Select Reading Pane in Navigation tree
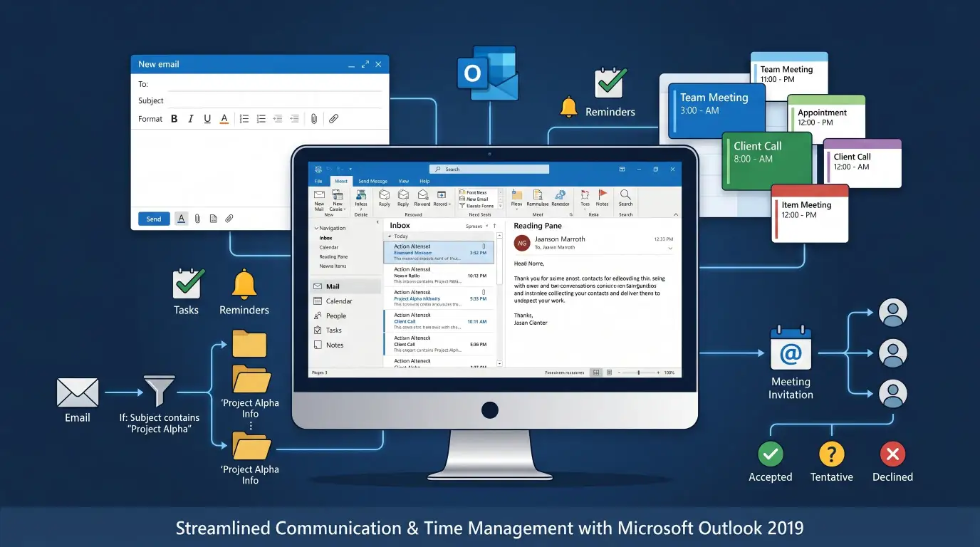 [333, 256]
